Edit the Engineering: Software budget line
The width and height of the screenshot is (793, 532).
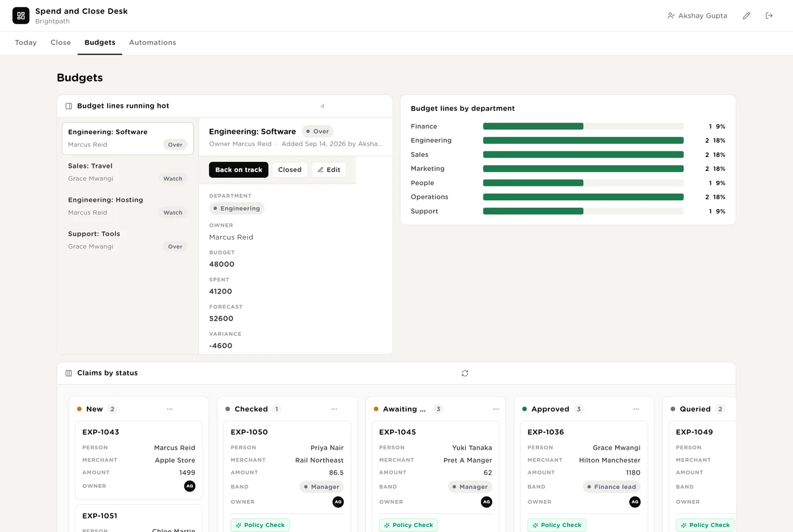point(329,170)
